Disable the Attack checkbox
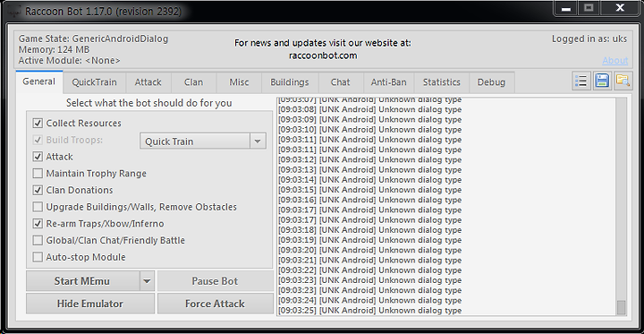644x334 pixels. [x=38, y=157]
